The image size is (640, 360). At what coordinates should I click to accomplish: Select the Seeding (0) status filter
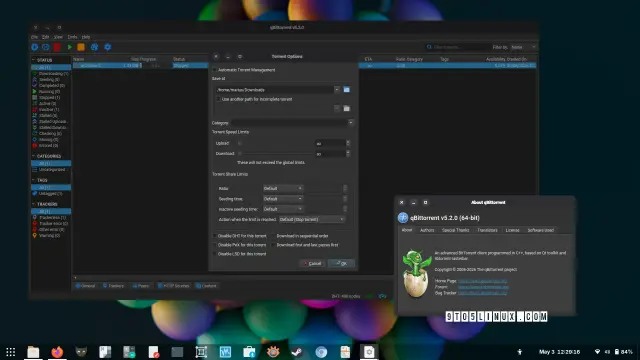click(51, 80)
